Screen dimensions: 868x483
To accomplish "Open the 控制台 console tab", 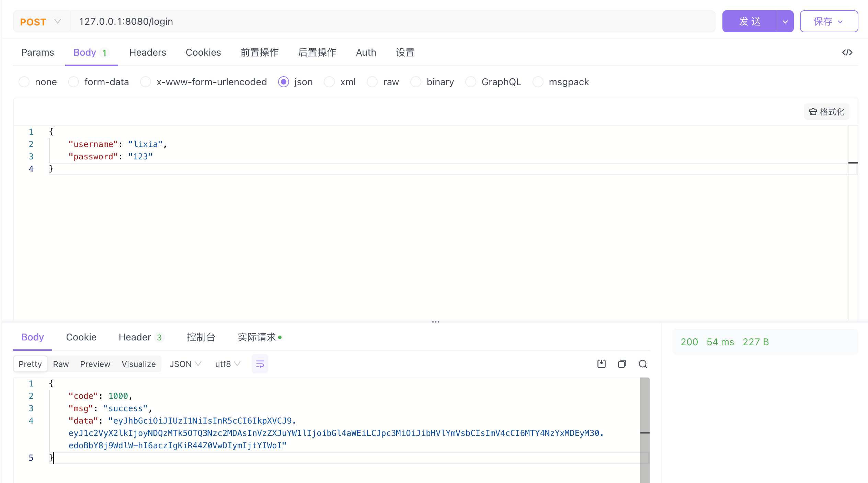I will point(201,337).
